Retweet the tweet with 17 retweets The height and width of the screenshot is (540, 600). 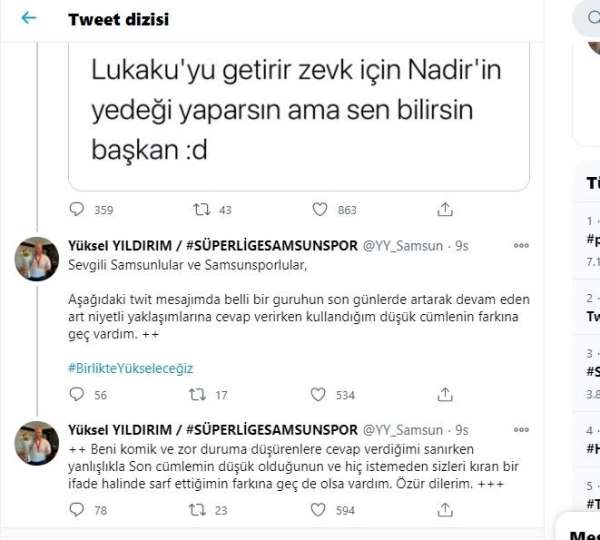tap(201, 395)
